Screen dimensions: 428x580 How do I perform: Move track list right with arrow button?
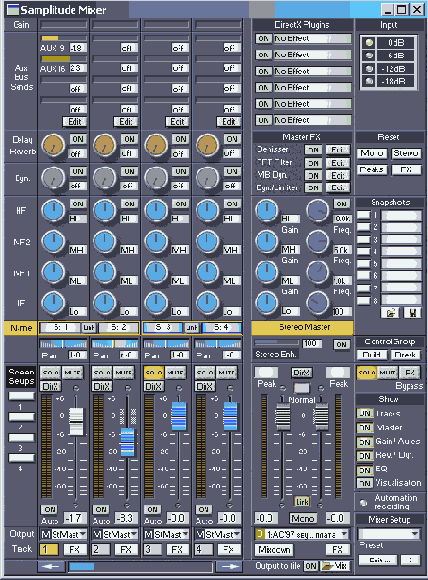pyautogui.click(x=229, y=566)
